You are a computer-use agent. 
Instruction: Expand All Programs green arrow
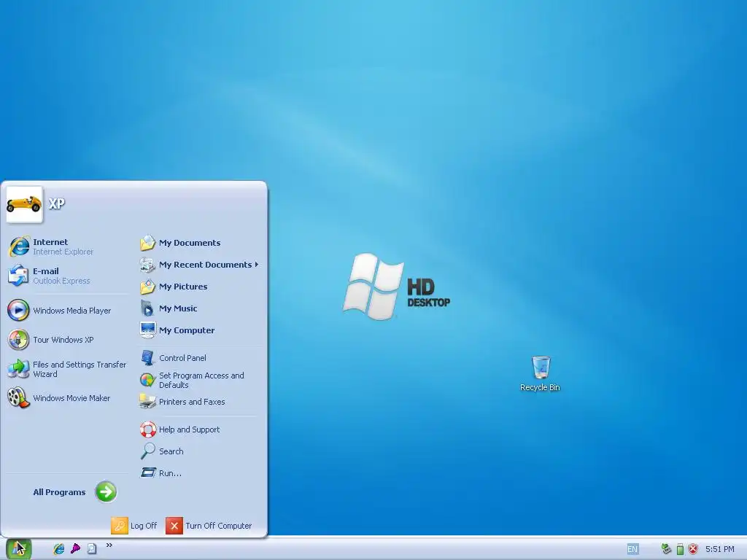click(x=106, y=492)
